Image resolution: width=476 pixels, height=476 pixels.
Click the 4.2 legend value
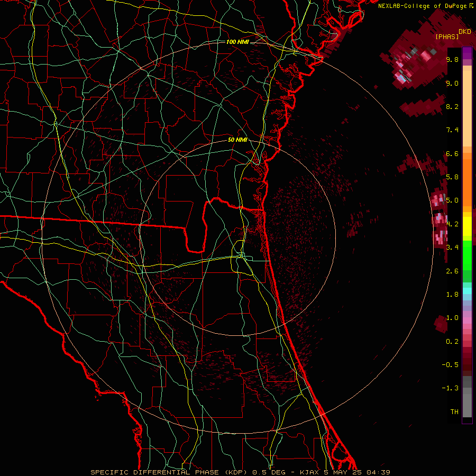point(452,224)
